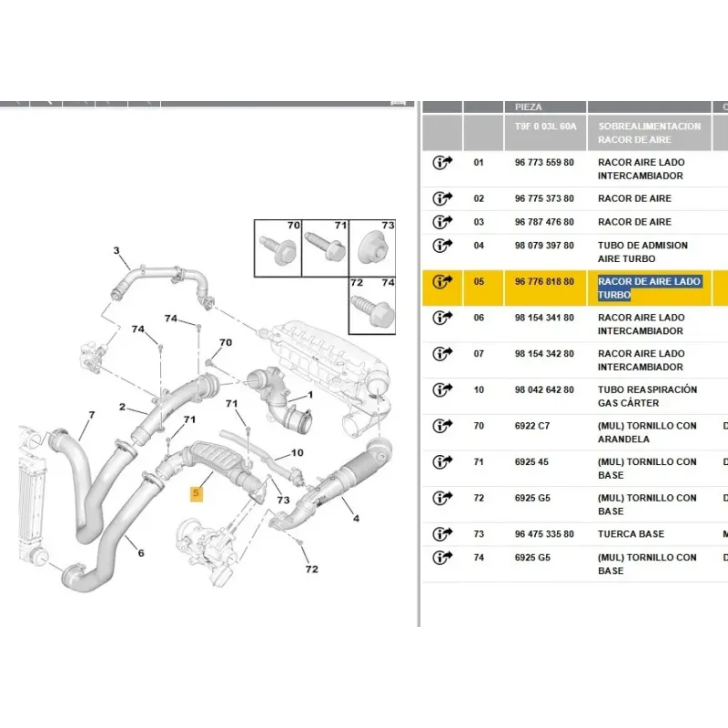The height and width of the screenshot is (728, 728).
Task: Select info icon in highlighted row 05
Action: (x=442, y=282)
